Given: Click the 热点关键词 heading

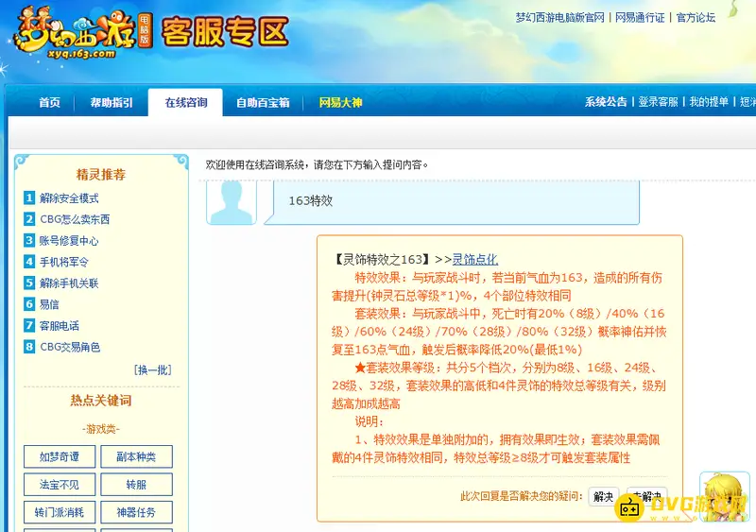Looking at the screenshot, I should pos(101,401).
